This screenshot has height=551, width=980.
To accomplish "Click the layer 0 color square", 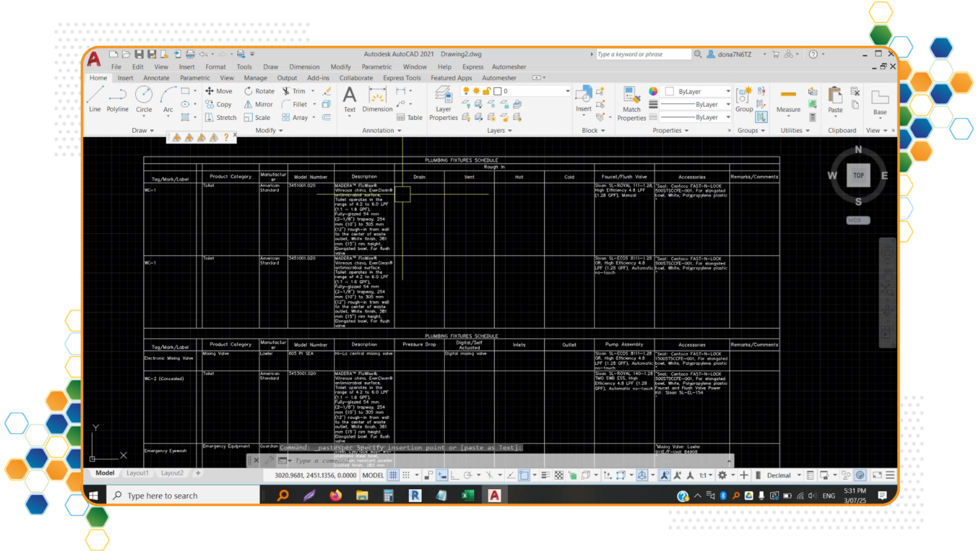I will tap(498, 91).
